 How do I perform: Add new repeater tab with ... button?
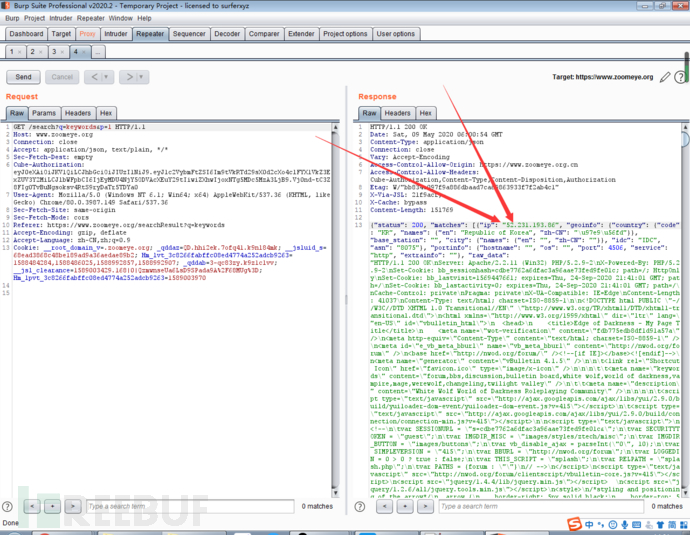click(x=98, y=52)
